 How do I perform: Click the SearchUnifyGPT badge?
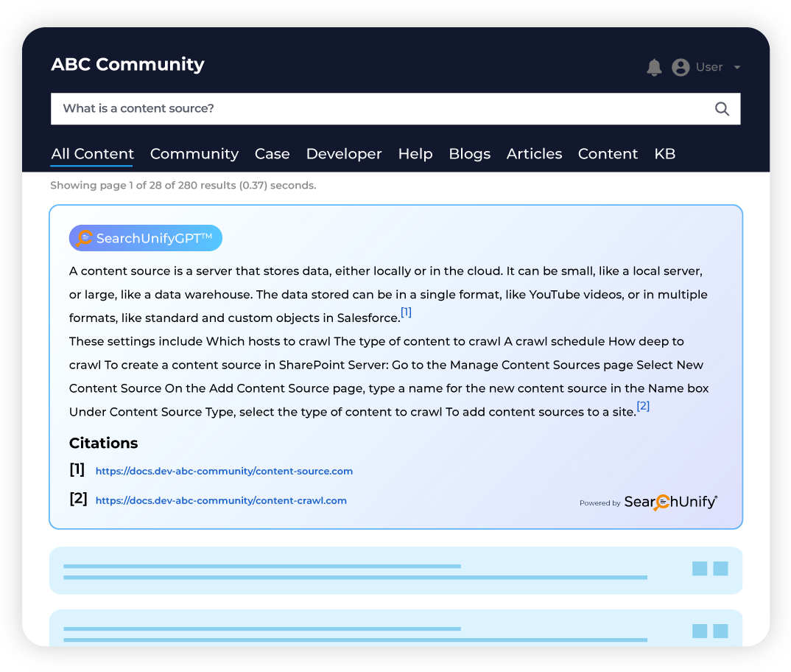pos(145,238)
